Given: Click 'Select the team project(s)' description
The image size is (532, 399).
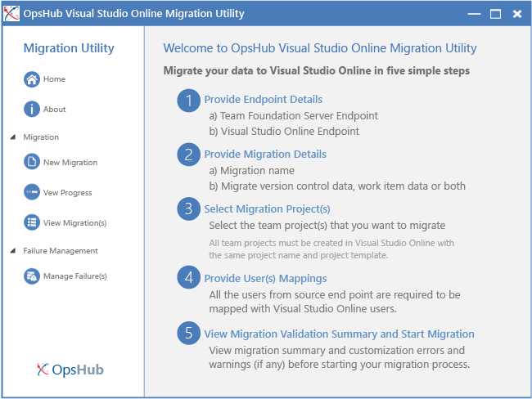Looking at the screenshot, I should 327,226.
